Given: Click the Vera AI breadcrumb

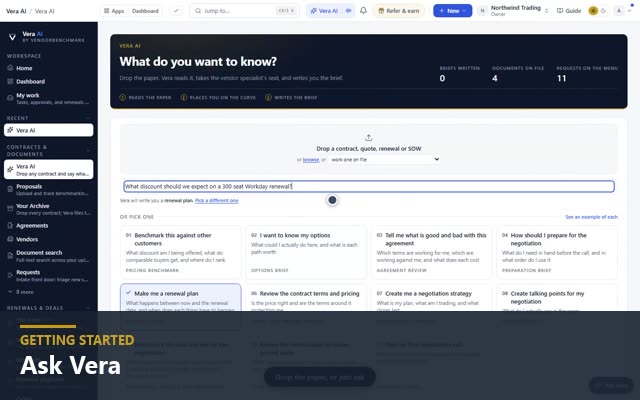Looking at the screenshot, I should 44,11.
